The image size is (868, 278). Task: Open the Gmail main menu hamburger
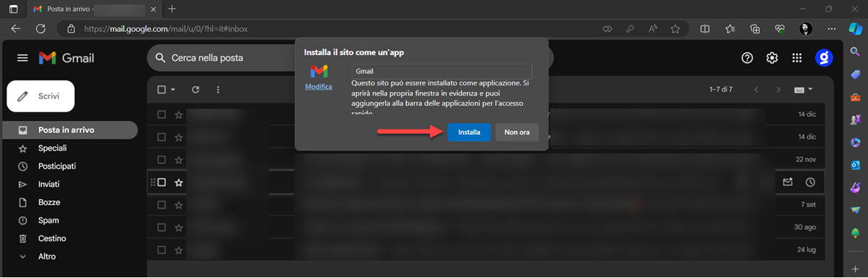pyautogui.click(x=22, y=58)
